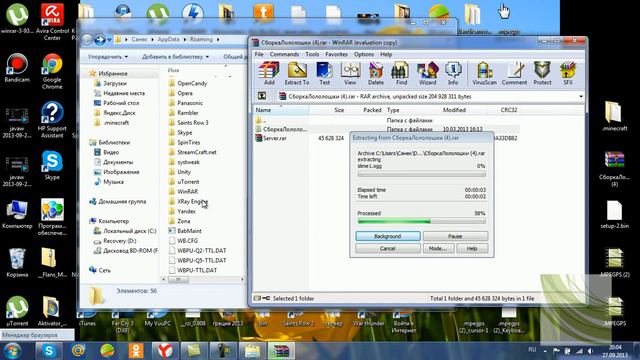Click the Yandex browser taskbar icon
Viewport: 640px width, 360px height.
tap(164, 351)
